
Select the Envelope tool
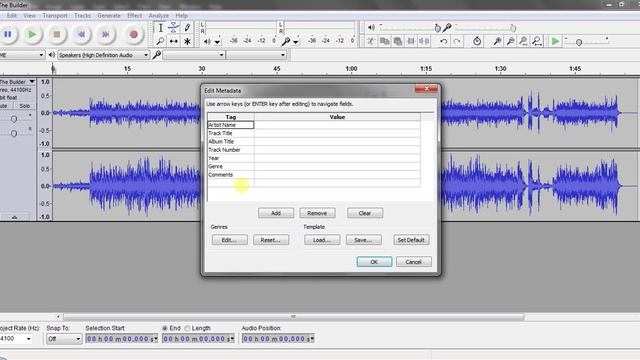(173, 28)
